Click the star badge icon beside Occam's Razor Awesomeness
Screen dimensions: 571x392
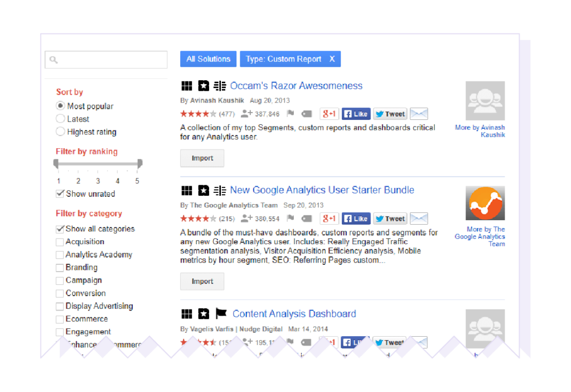coord(204,86)
